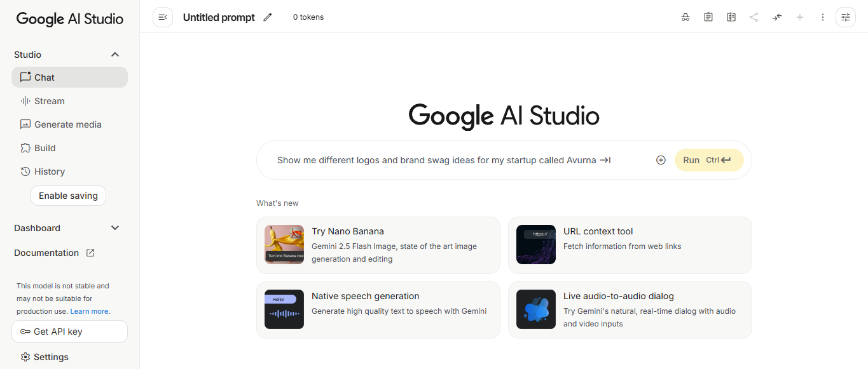
Task: Click the key icon on Get API key
Action: (x=25, y=332)
